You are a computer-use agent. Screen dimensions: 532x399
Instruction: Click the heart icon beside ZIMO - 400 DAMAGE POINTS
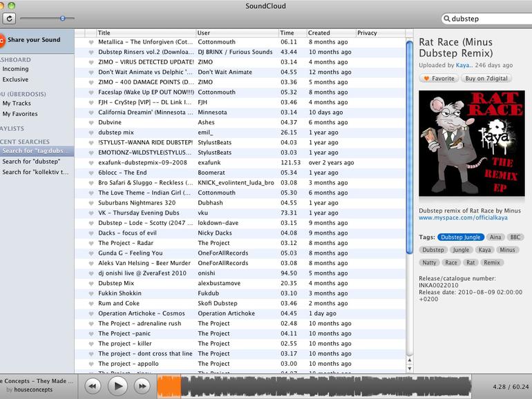91,82
